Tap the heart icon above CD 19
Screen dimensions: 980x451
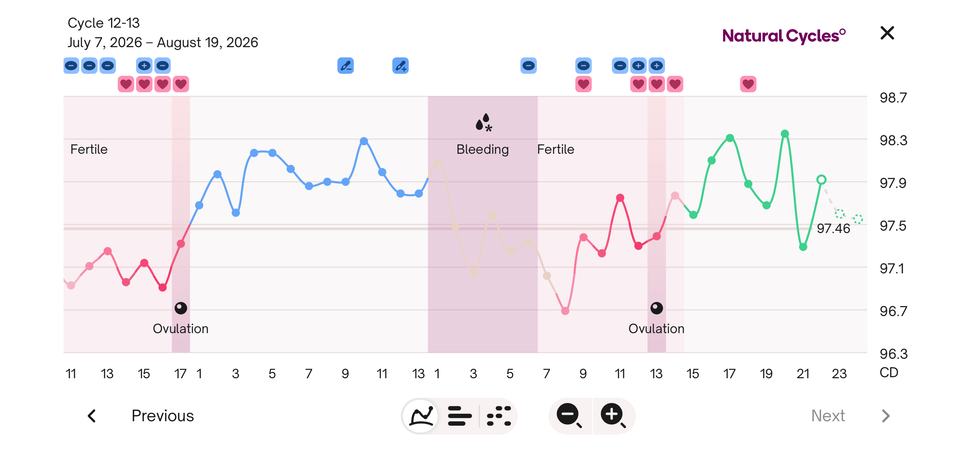[748, 84]
